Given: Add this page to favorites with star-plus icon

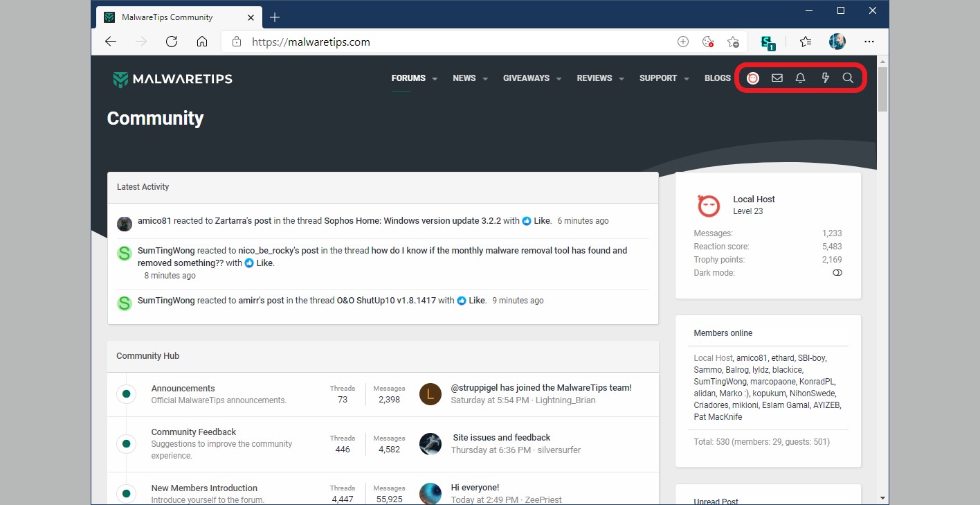Looking at the screenshot, I should click(734, 42).
